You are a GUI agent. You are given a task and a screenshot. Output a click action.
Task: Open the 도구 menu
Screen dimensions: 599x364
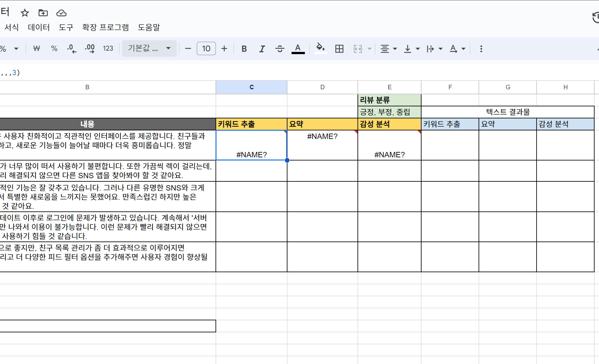[x=66, y=27]
